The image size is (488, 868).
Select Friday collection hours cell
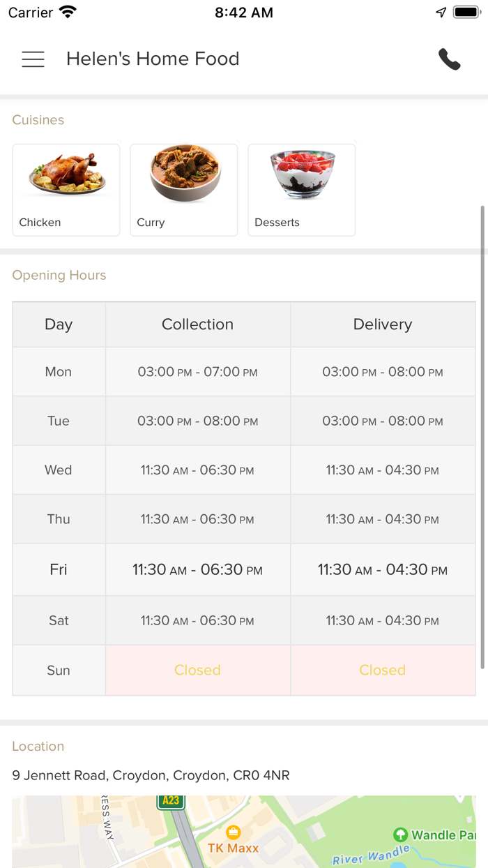coord(197,570)
